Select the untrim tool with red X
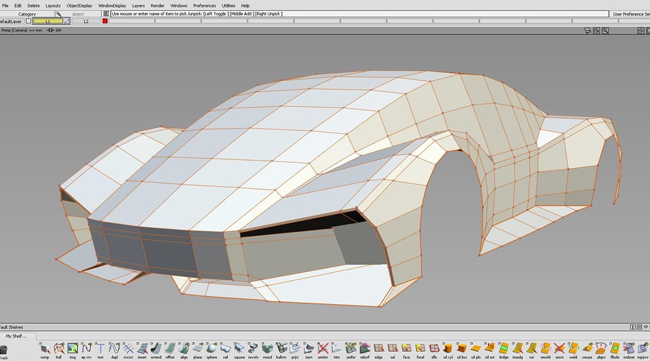Image resolution: width=650 pixels, height=361 pixels. pos(323,351)
